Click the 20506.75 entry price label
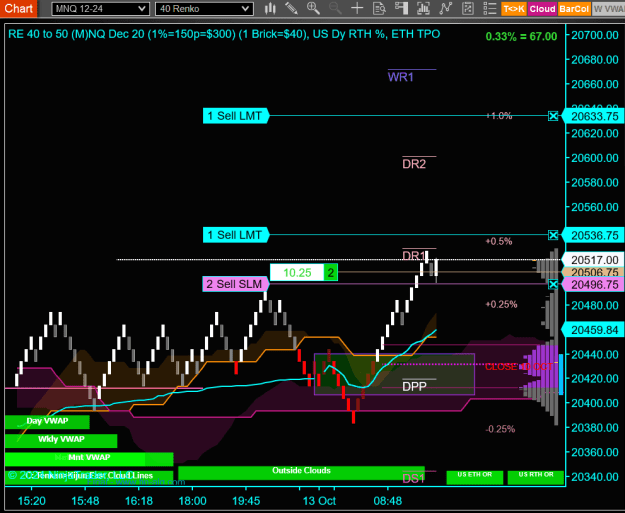This screenshot has width=625, height=513. 594,272
